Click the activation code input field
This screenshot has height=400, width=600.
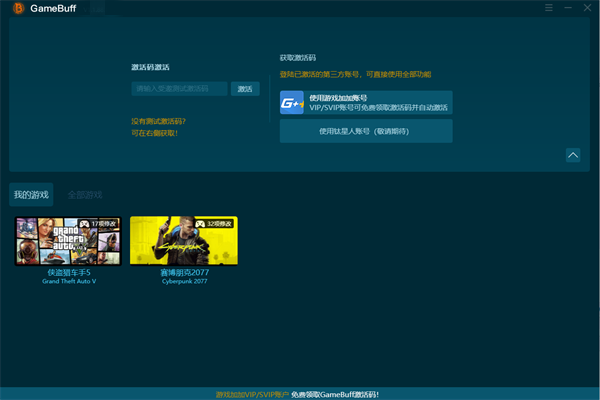coord(180,89)
